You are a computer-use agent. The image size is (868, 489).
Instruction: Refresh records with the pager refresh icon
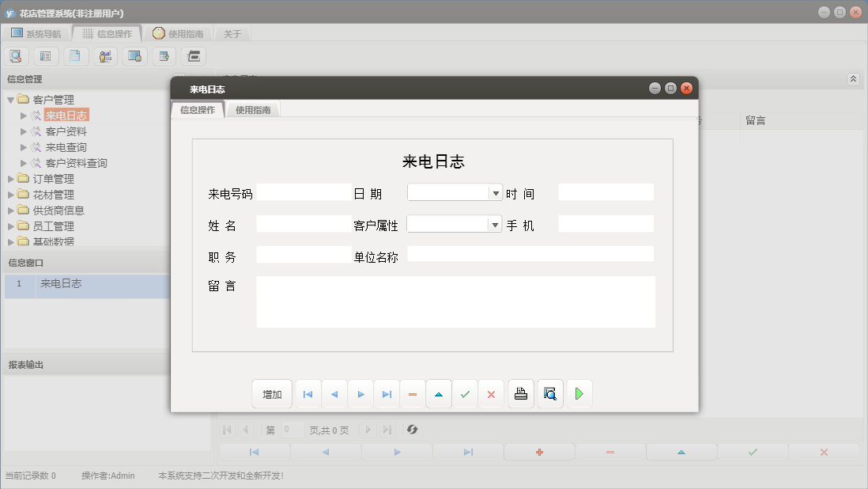click(411, 430)
